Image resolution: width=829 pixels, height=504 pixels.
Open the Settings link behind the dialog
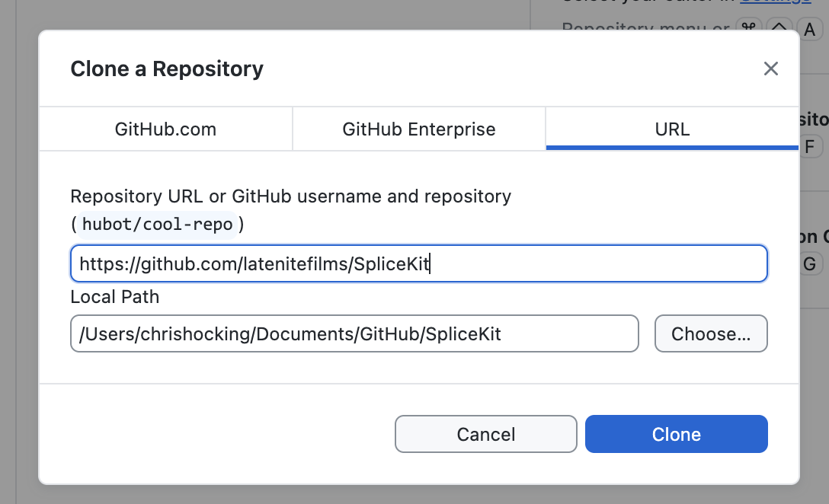click(x=774, y=2)
